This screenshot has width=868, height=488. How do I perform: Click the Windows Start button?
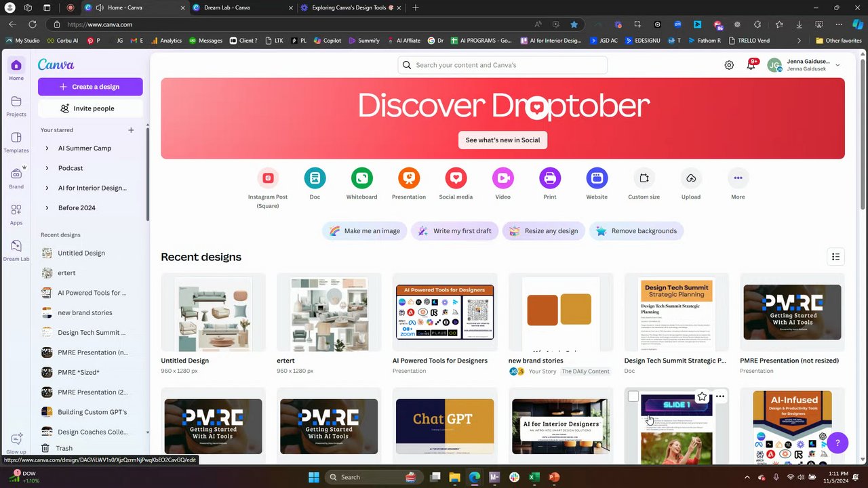tap(314, 477)
